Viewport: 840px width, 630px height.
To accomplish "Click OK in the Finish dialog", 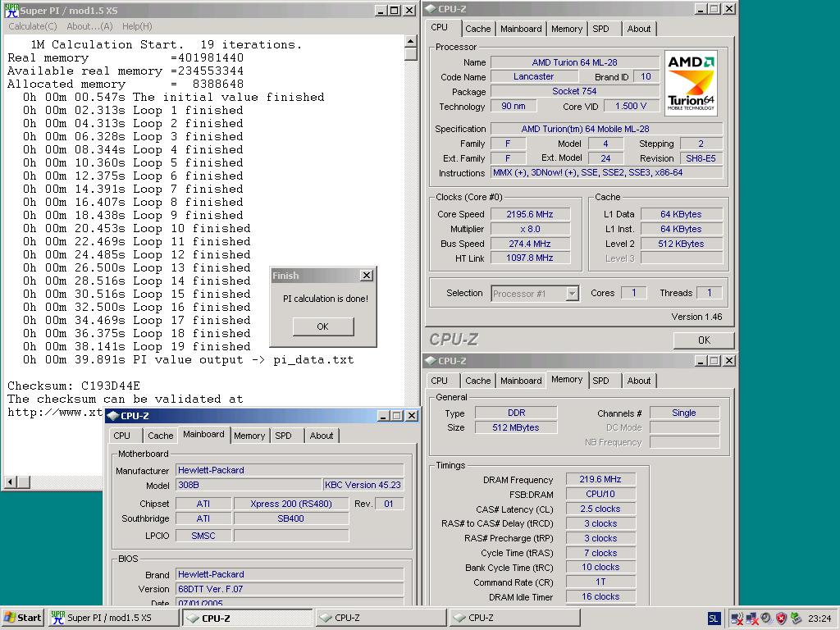I will click(323, 326).
